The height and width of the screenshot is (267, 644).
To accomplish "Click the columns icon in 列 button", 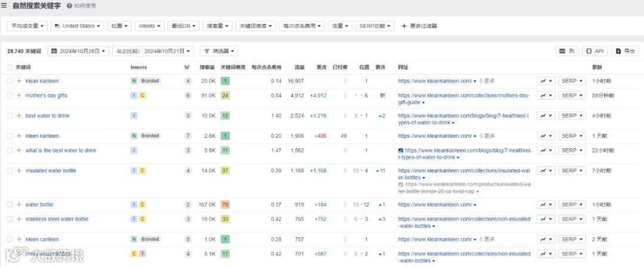I will [562, 51].
